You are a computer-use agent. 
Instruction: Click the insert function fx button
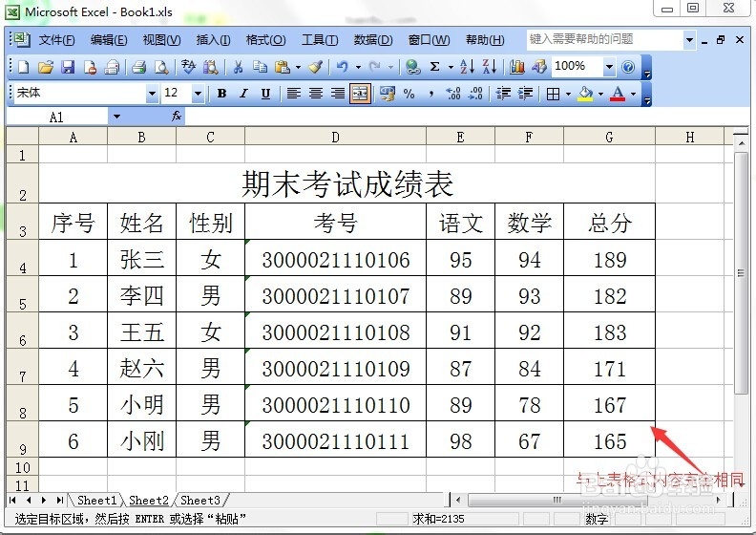pyautogui.click(x=177, y=116)
